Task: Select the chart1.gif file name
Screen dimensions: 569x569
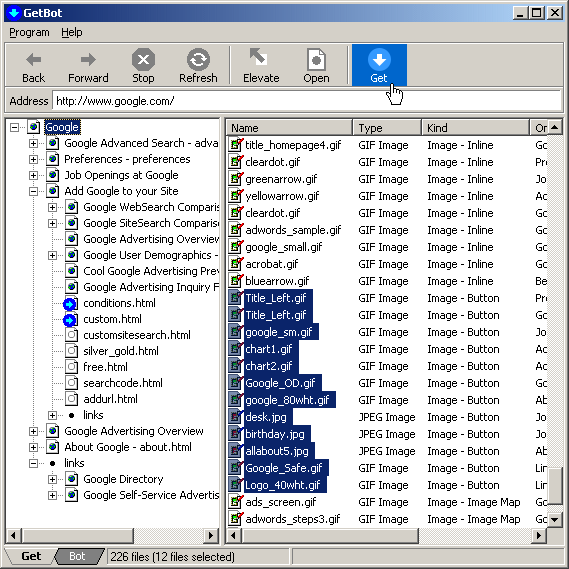Action: [x=269, y=349]
